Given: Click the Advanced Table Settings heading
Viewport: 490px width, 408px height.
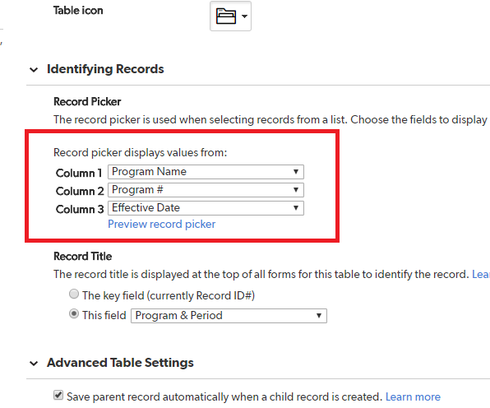Looking at the screenshot, I should [x=120, y=362].
